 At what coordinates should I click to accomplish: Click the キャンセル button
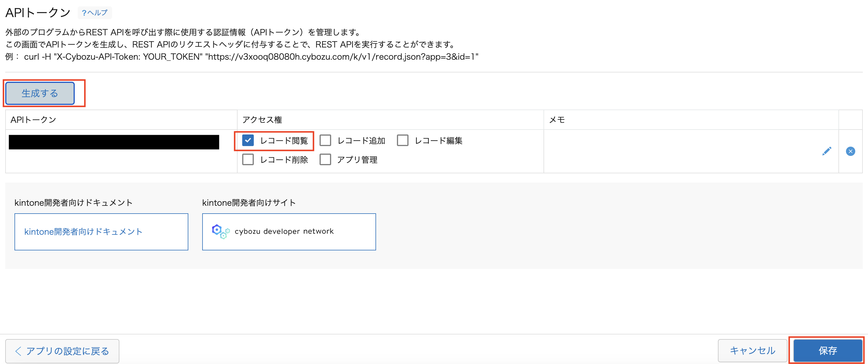click(752, 350)
